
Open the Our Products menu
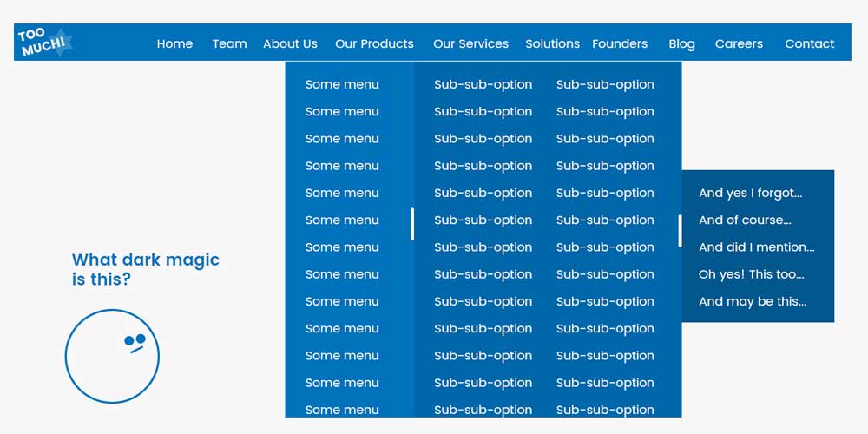pyautogui.click(x=374, y=43)
